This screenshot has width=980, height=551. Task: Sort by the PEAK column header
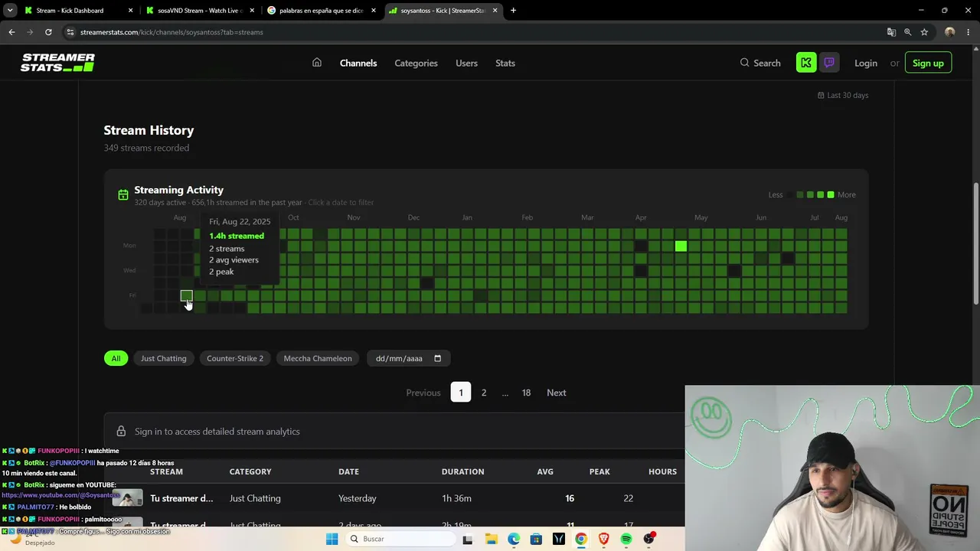tap(599, 471)
